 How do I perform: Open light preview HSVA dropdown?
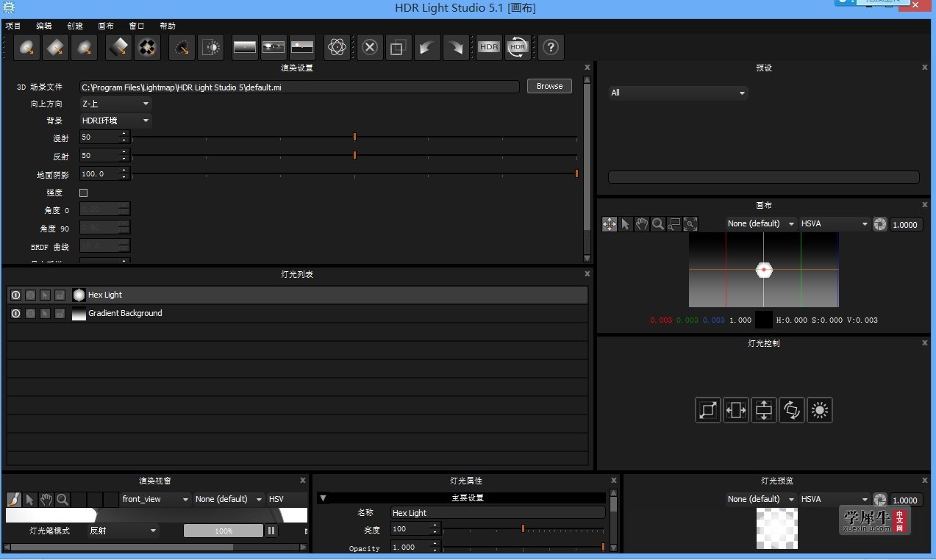tap(835, 499)
